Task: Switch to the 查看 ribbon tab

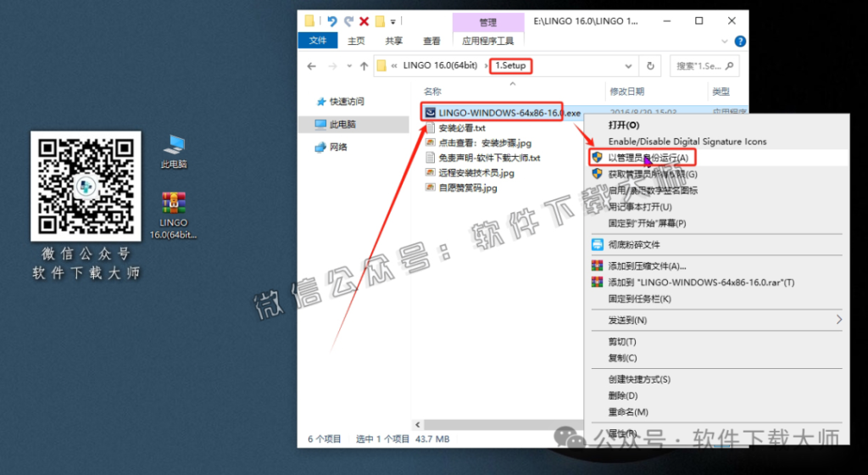Action: point(431,41)
